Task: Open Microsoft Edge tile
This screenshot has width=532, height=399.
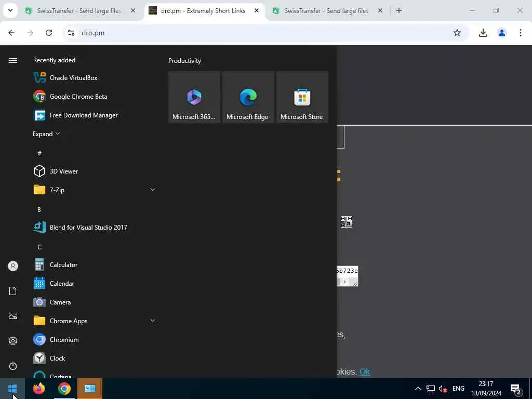Action: pyautogui.click(x=248, y=97)
